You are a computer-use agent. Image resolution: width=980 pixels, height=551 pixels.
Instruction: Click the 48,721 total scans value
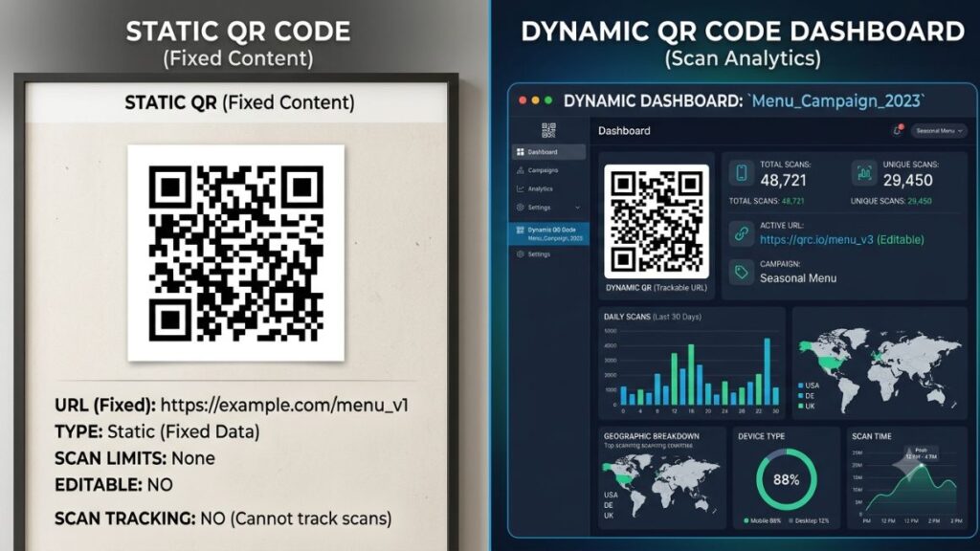coord(783,181)
